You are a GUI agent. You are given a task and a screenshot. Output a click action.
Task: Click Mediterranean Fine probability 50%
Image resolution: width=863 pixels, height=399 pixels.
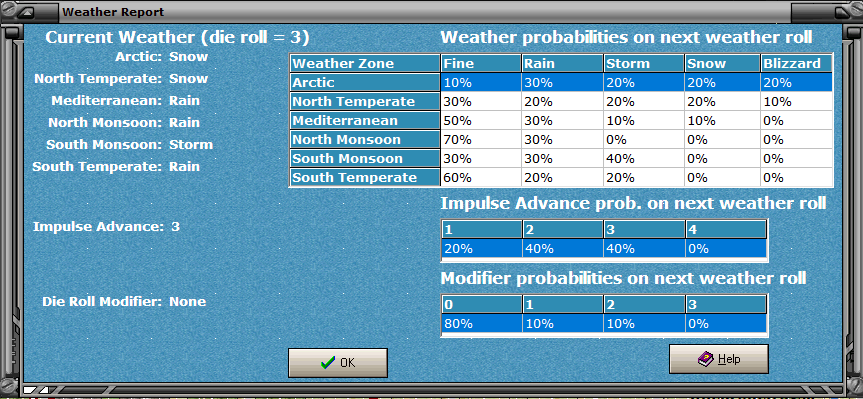[481, 121]
